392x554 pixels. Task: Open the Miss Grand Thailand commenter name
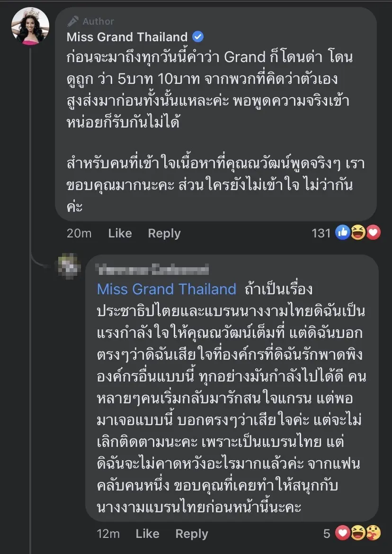127,37
